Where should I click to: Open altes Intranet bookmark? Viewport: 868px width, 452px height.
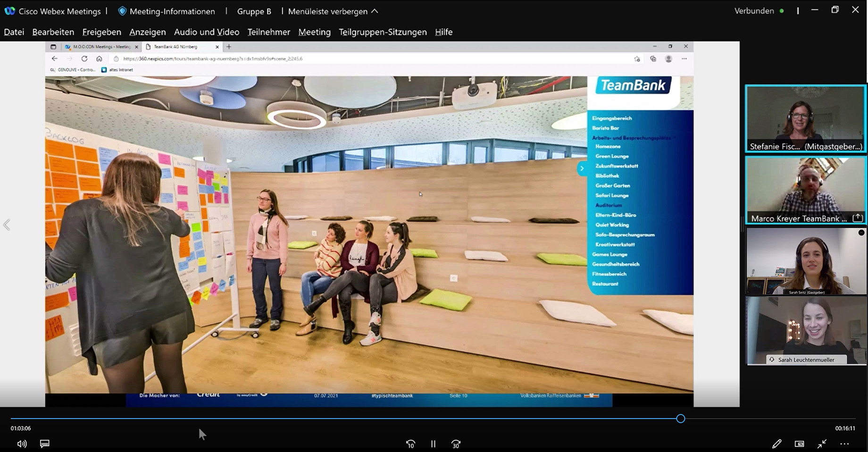(x=117, y=70)
